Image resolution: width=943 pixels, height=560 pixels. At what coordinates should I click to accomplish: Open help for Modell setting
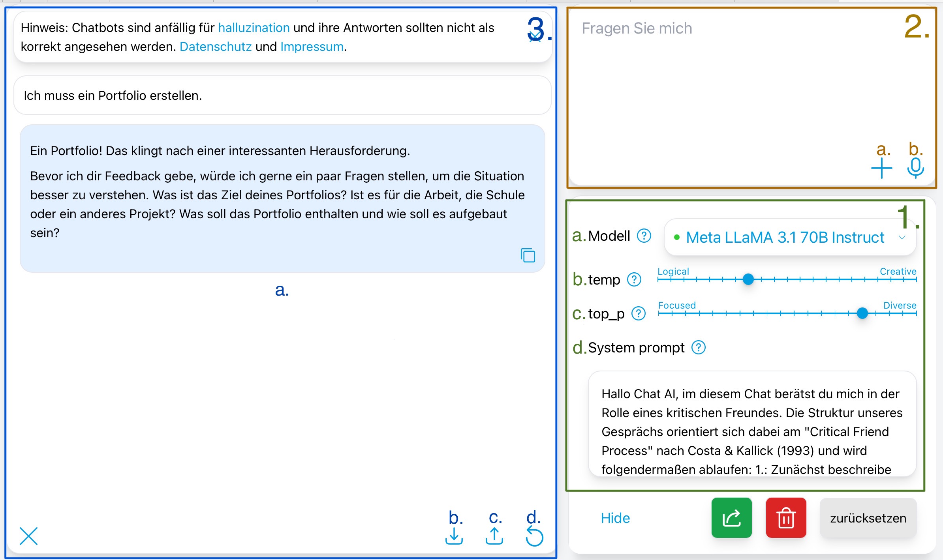click(644, 236)
